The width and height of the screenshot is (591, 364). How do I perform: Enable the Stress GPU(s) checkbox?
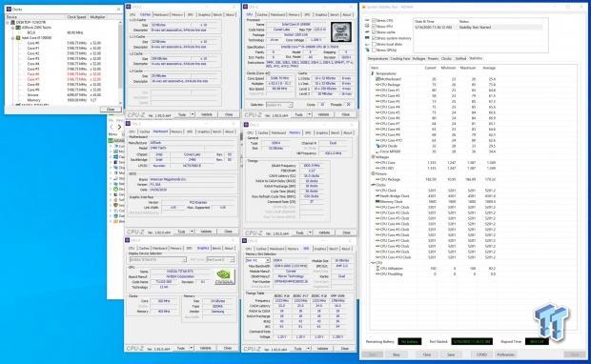pyautogui.click(x=374, y=50)
